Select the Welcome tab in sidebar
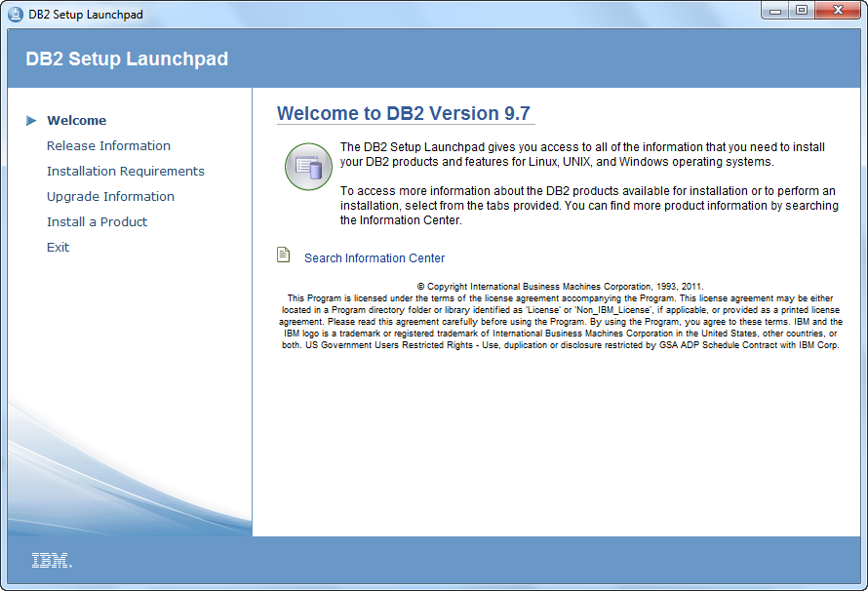The image size is (868, 591). (76, 121)
